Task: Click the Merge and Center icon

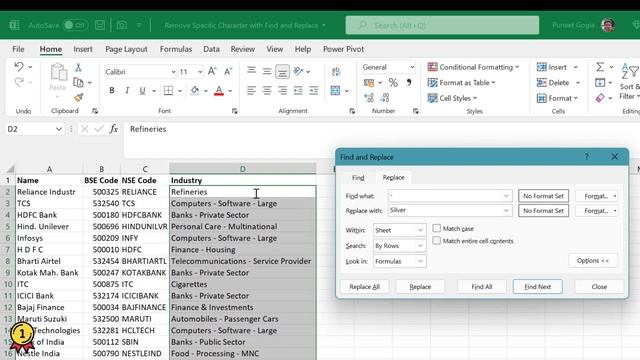Action: point(336,90)
